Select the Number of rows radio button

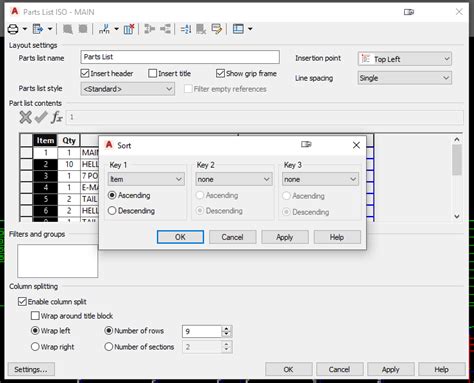click(109, 331)
